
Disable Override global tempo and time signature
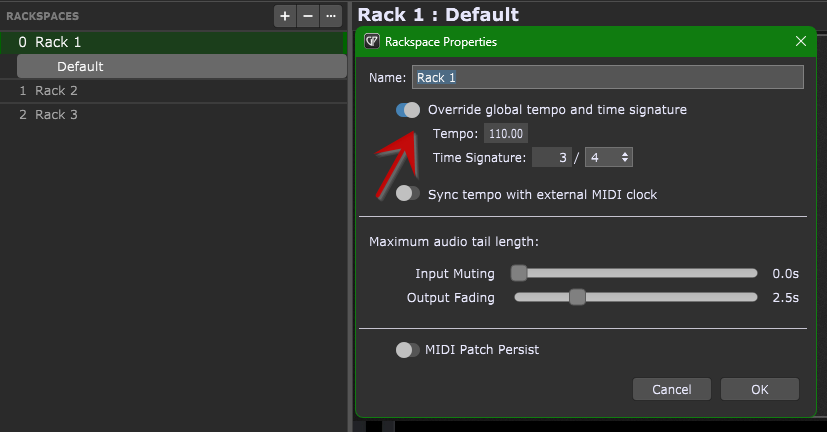[408, 110]
